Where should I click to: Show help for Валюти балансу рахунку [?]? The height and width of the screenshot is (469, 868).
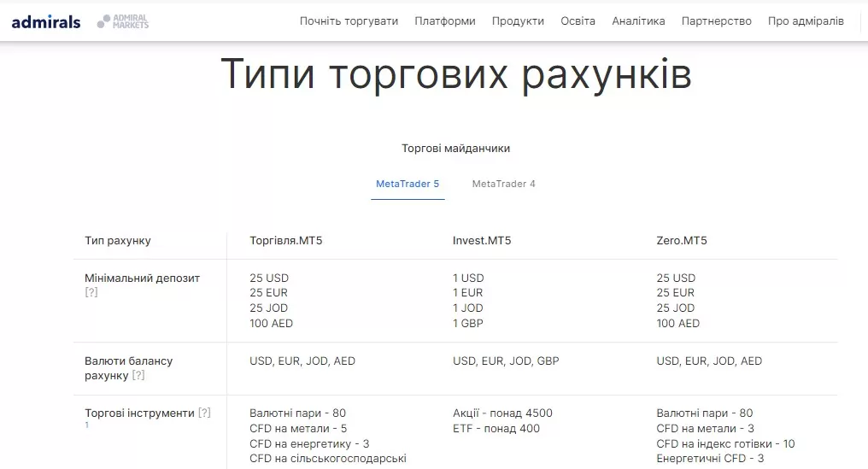[138, 375]
